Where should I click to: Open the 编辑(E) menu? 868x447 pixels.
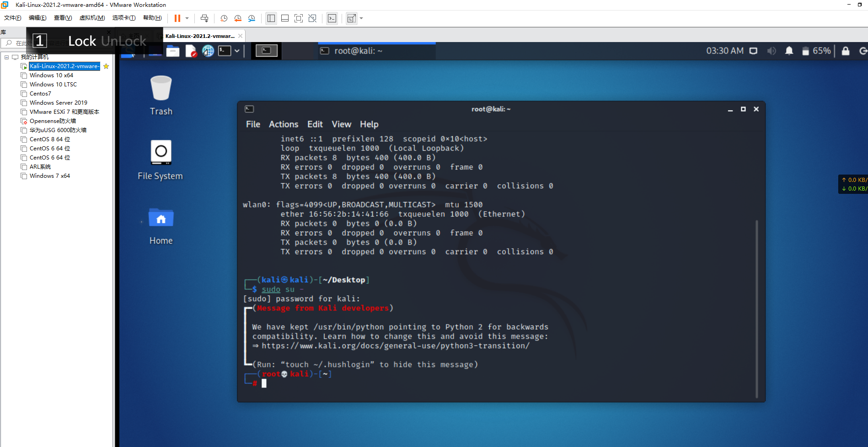tap(38, 18)
